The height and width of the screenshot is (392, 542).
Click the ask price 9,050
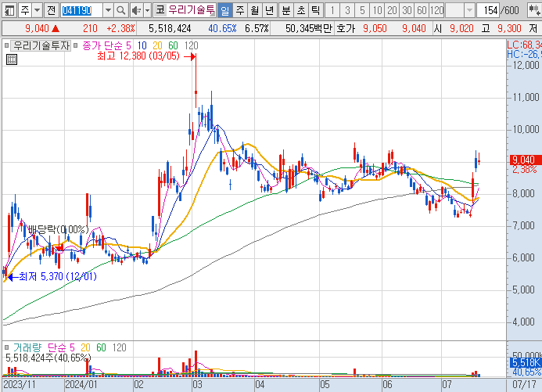[x=375, y=28]
